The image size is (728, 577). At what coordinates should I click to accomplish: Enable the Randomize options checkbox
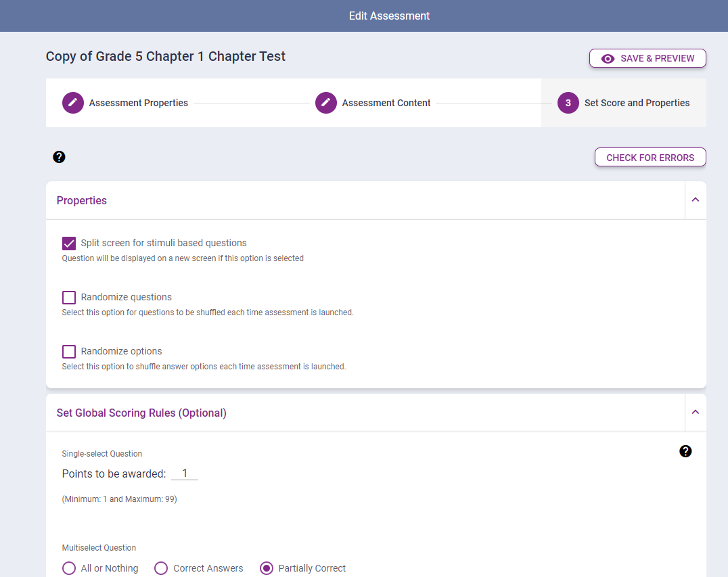coord(69,352)
